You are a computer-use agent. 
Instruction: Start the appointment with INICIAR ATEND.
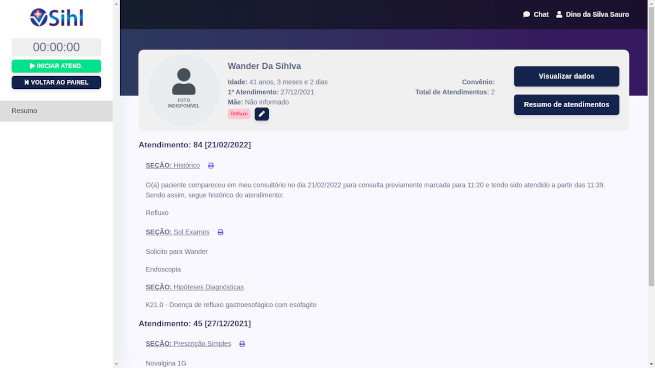(x=56, y=66)
